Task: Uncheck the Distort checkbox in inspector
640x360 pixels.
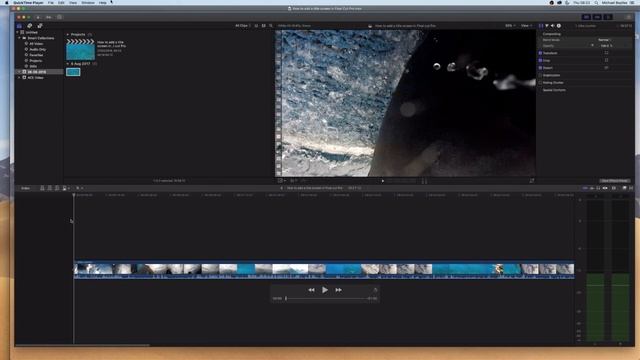Action: click(x=540, y=68)
